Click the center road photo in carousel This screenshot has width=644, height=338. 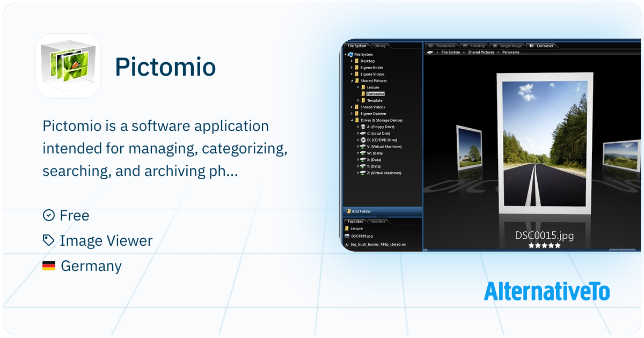pos(544,145)
